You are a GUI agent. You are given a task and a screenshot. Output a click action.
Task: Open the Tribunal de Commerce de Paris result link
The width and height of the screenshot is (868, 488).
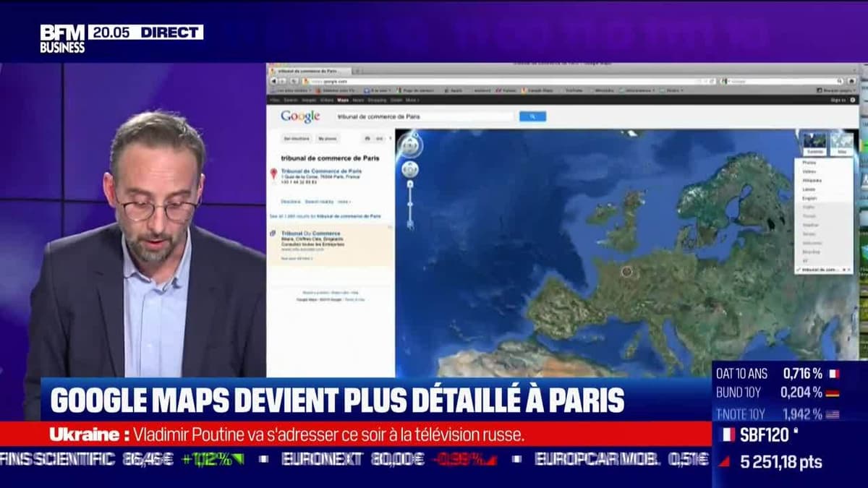point(321,171)
